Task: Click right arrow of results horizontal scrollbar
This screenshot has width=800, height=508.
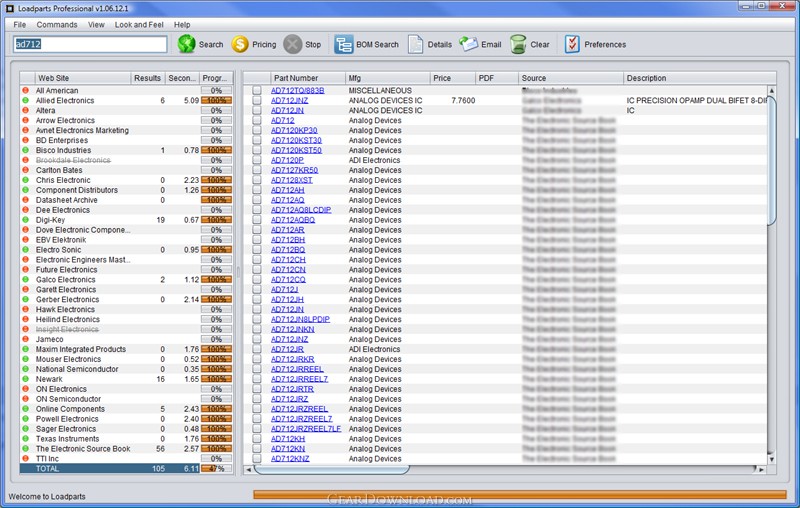Action: pos(761,469)
